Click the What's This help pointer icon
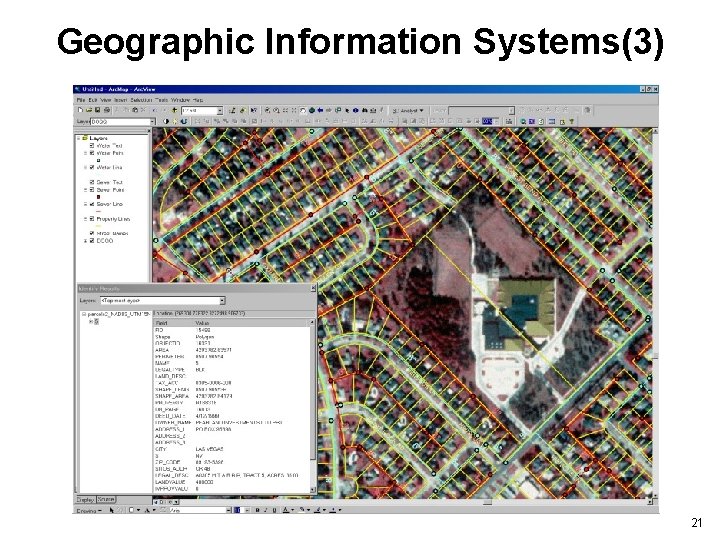 253,110
